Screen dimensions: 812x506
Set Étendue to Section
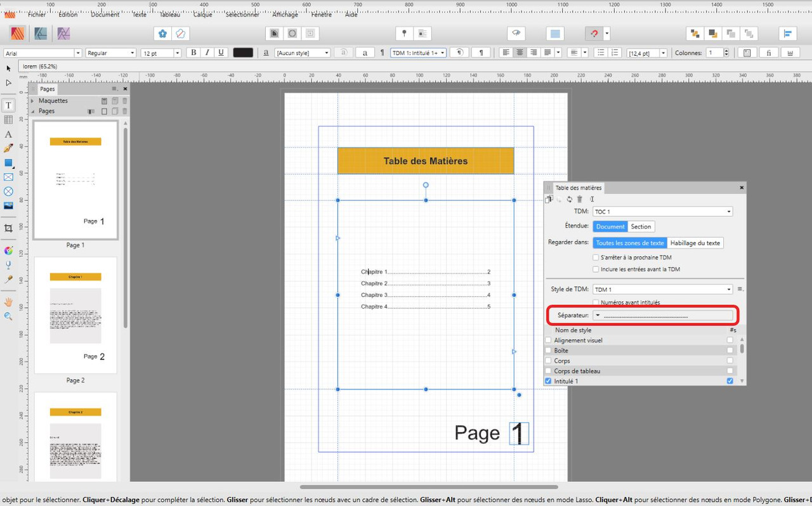click(x=641, y=226)
